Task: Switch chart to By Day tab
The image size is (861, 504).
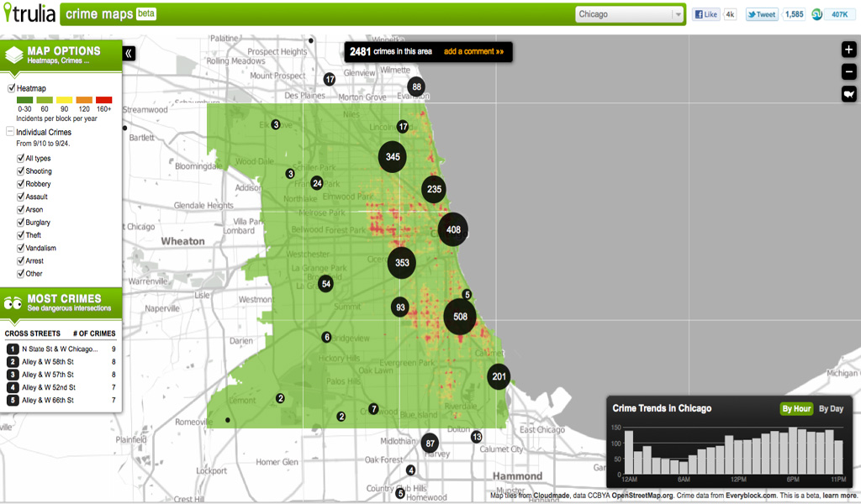Action: click(831, 408)
